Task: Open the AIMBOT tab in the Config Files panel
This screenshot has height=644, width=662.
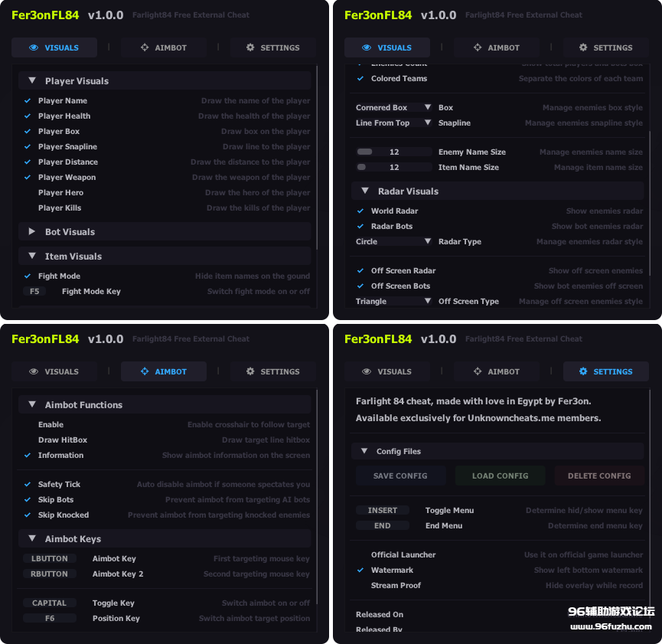Action: (x=497, y=371)
